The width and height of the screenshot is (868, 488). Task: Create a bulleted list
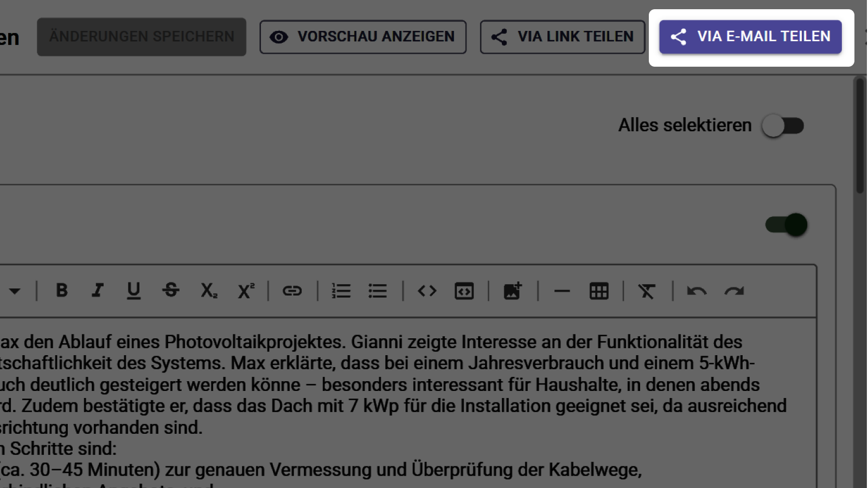click(x=378, y=291)
